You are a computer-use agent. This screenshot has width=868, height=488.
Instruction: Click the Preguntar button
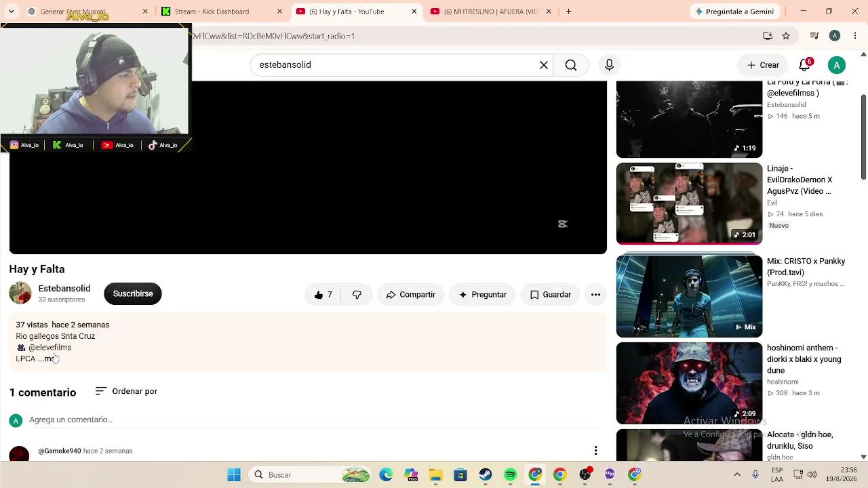coord(482,295)
